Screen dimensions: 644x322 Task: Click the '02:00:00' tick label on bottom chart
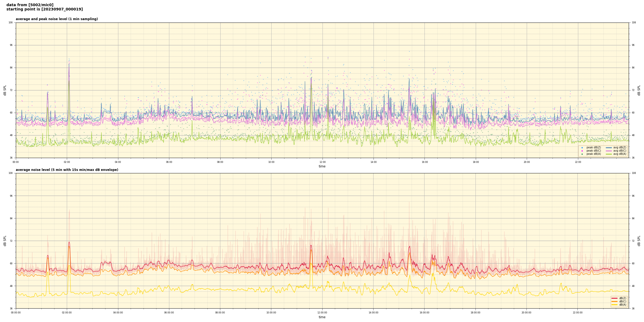67,313
